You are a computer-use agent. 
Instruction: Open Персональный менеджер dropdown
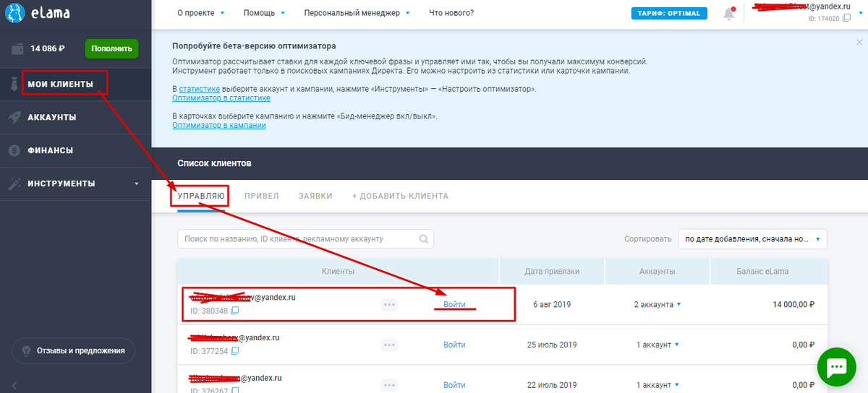357,13
